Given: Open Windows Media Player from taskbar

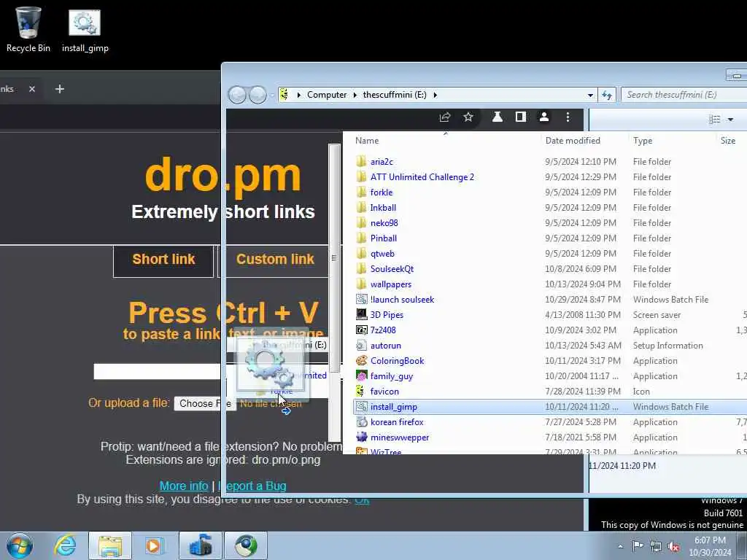Looking at the screenshot, I should point(155,545).
